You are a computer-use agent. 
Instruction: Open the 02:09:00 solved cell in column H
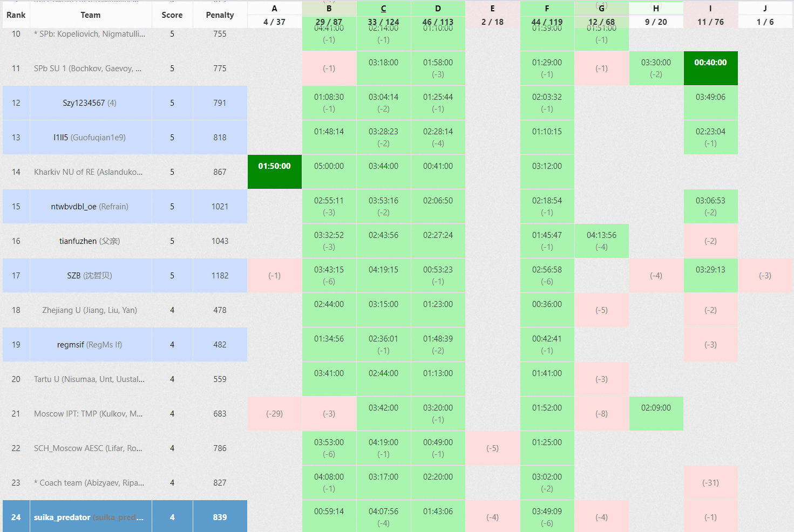pos(656,413)
